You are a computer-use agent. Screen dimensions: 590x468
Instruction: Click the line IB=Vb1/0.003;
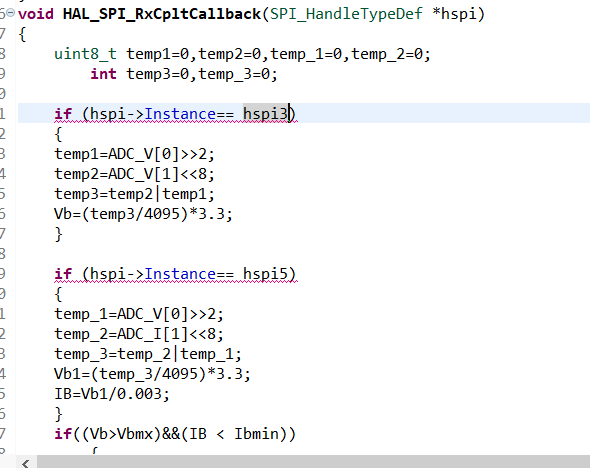112,394
